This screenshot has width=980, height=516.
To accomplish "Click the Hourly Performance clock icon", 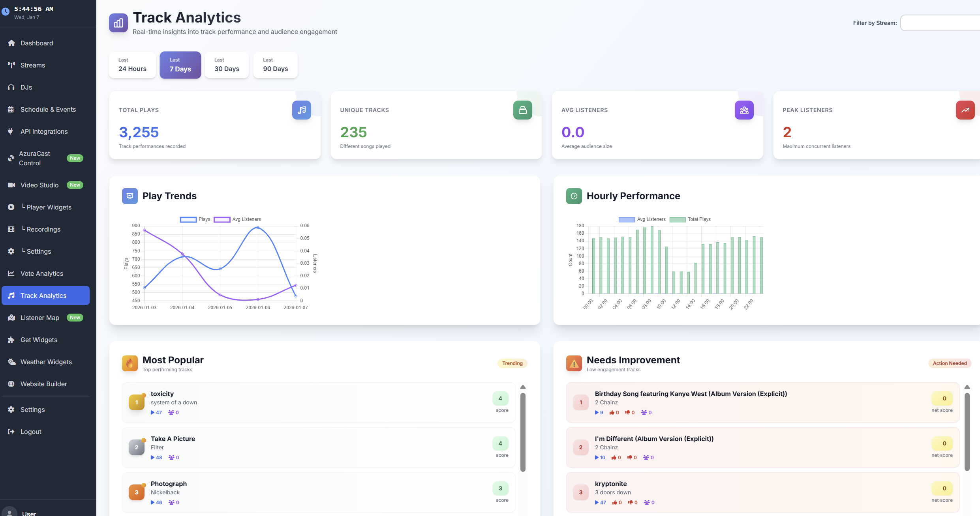I will (x=574, y=196).
